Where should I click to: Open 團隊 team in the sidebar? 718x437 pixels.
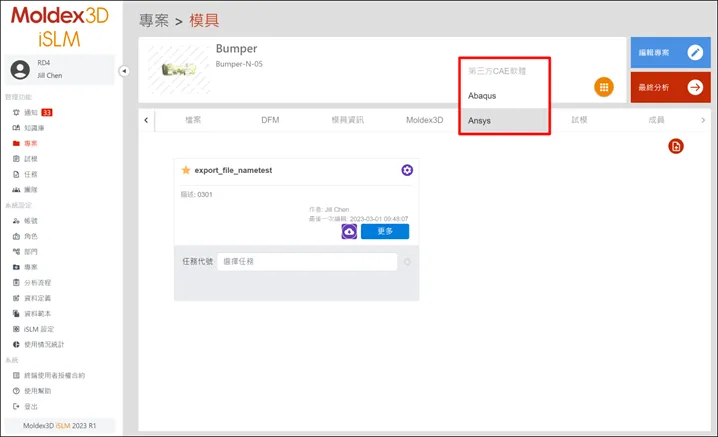(25, 190)
